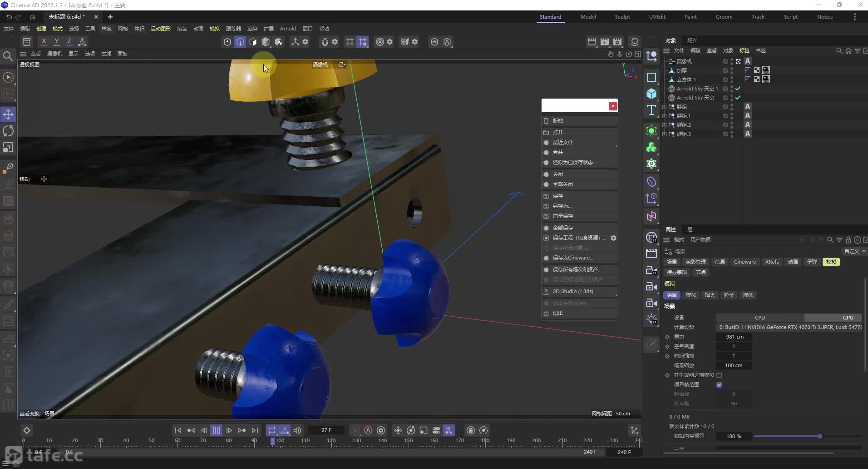Screen dimensions: 868x469
Task: Enable snapping magnet icon
Action: click(325, 42)
